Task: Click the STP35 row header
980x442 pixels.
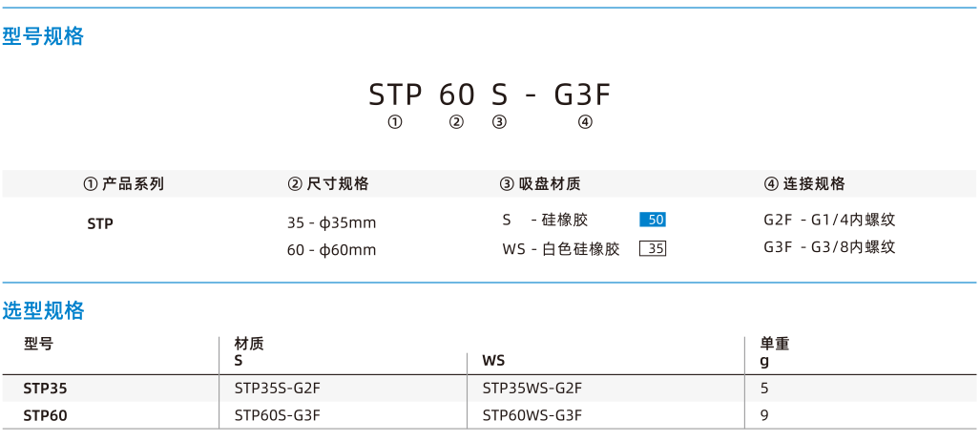Action: (45, 389)
